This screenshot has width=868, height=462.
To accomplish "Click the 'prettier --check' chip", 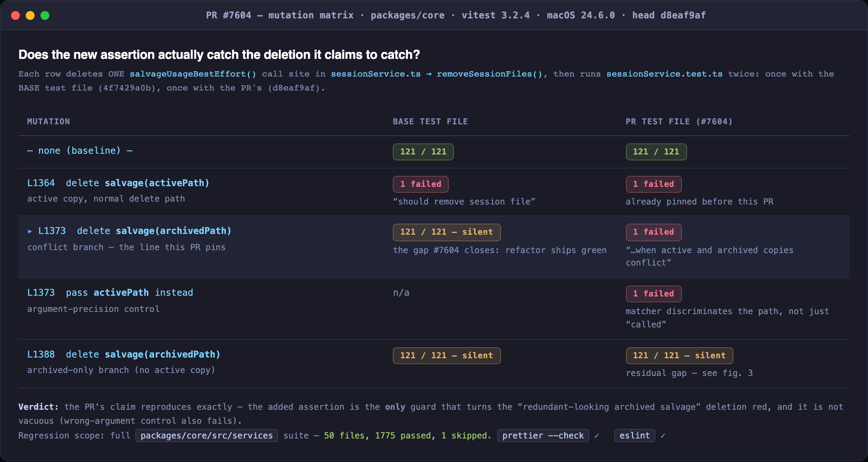I will (543, 436).
